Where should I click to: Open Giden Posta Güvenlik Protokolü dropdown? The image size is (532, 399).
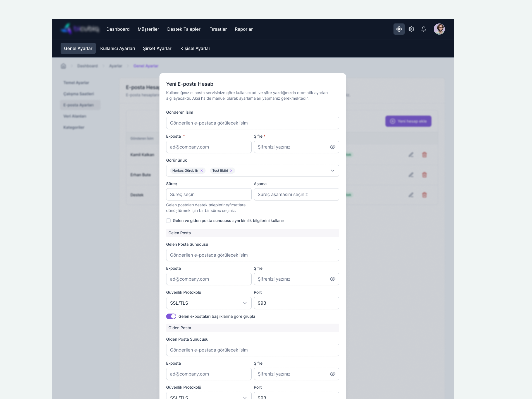(x=209, y=396)
